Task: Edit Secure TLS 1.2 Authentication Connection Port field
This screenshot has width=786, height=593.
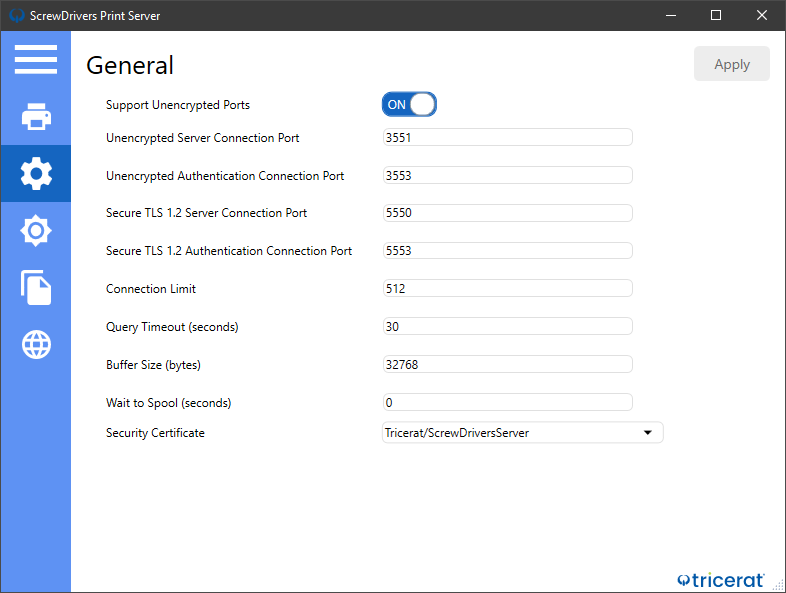Action: [x=507, y=251]
